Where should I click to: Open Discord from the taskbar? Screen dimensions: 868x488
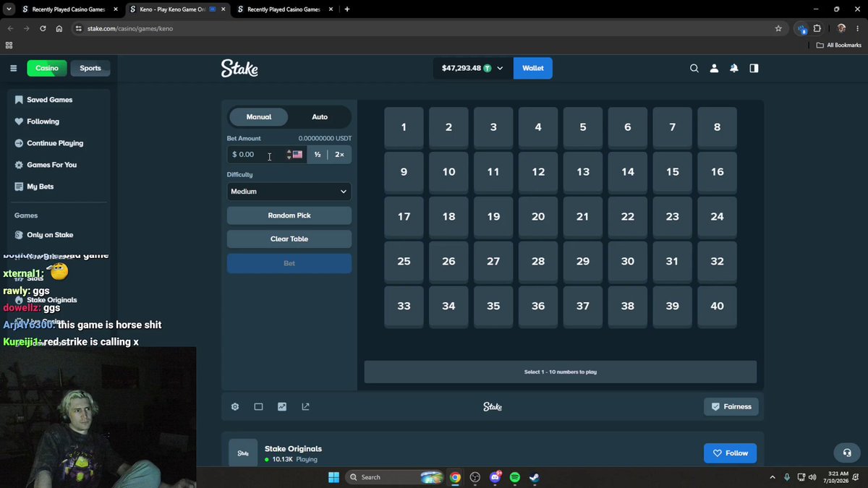coord(495,477)
